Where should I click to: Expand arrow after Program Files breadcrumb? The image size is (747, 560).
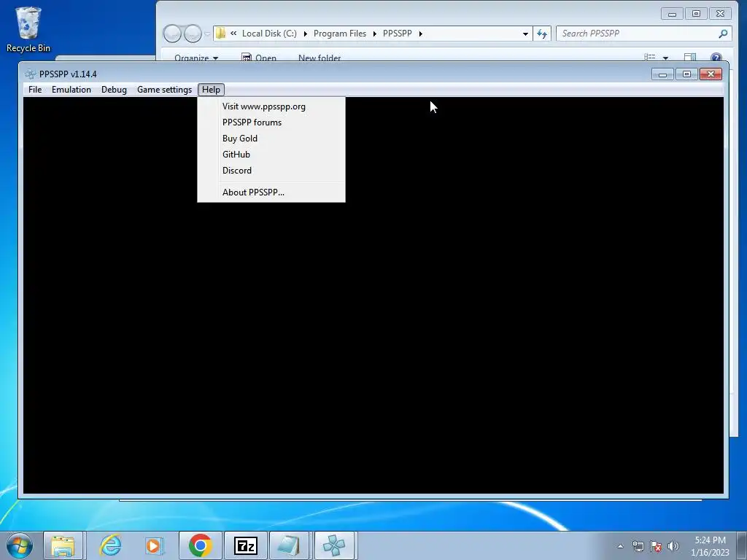(x=375, y=34)
